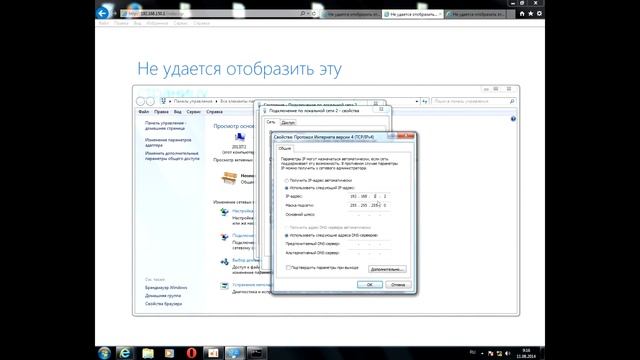Click the taskbar clock
640x360 pixels.
526,353
